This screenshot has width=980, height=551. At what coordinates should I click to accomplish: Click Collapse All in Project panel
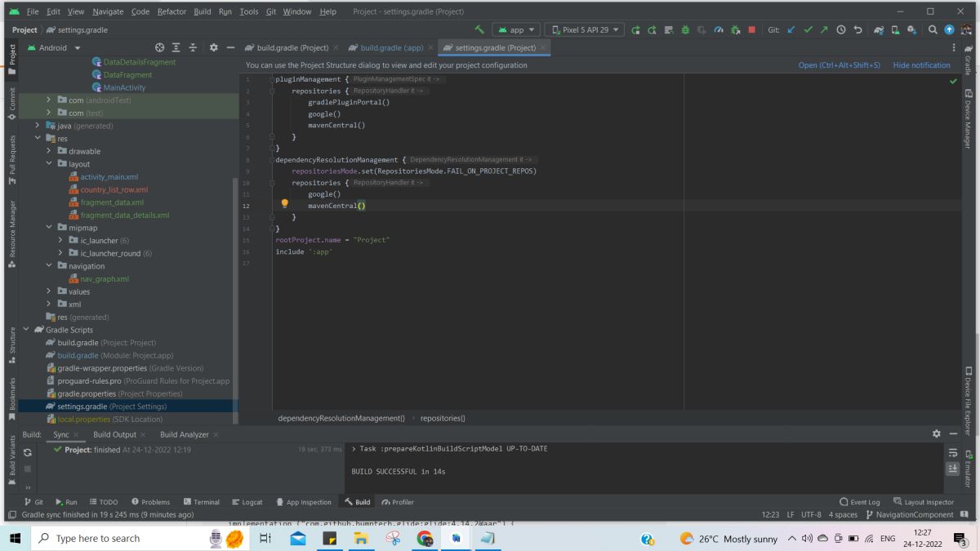(194, 47)
